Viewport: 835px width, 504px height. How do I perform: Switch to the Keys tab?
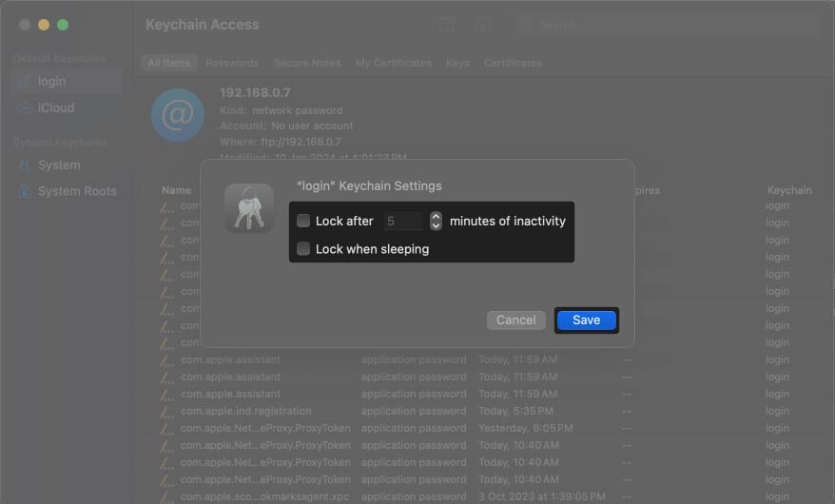click(x=457, y=63)
